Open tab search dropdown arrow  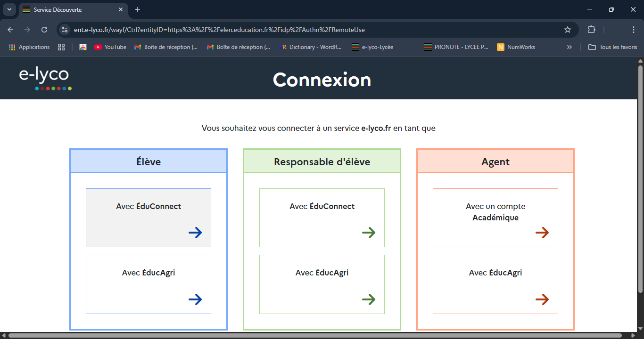tap(9, 9)
